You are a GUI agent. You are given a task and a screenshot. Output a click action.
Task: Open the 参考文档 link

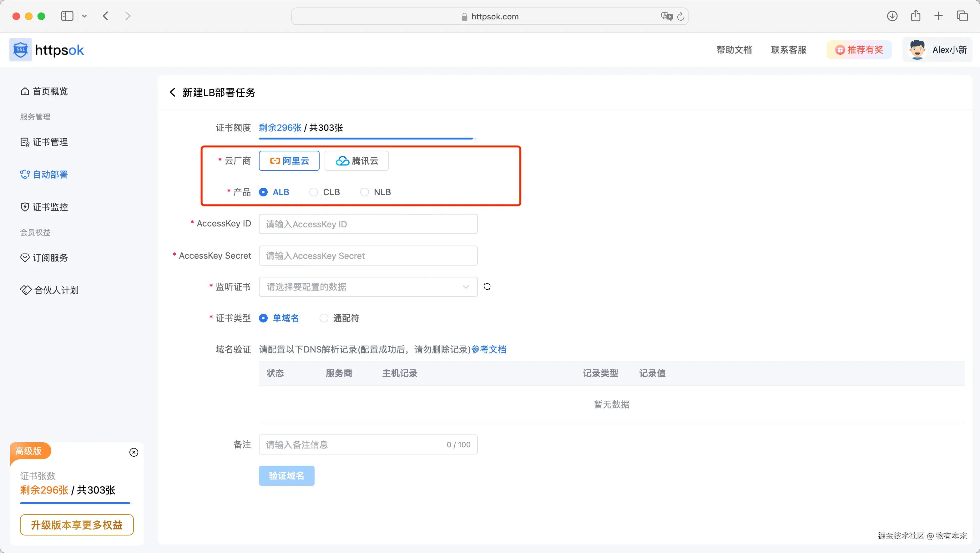pos(488,349)
